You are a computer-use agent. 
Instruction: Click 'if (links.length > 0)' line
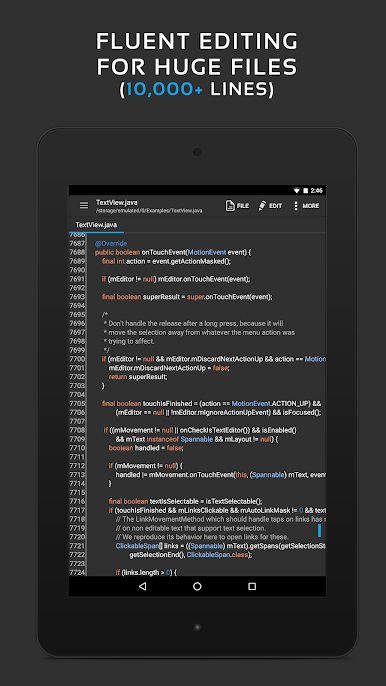[x=146, y=572]
